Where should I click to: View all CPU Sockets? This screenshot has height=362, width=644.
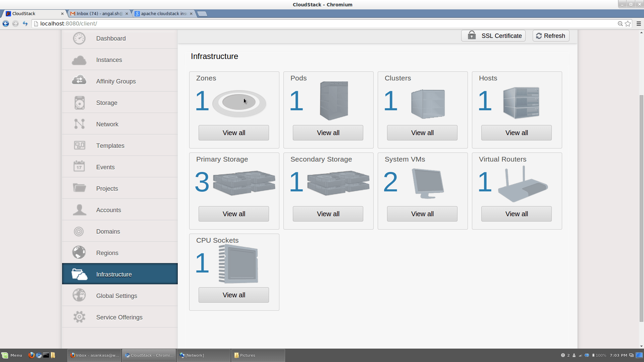[234, 295]
